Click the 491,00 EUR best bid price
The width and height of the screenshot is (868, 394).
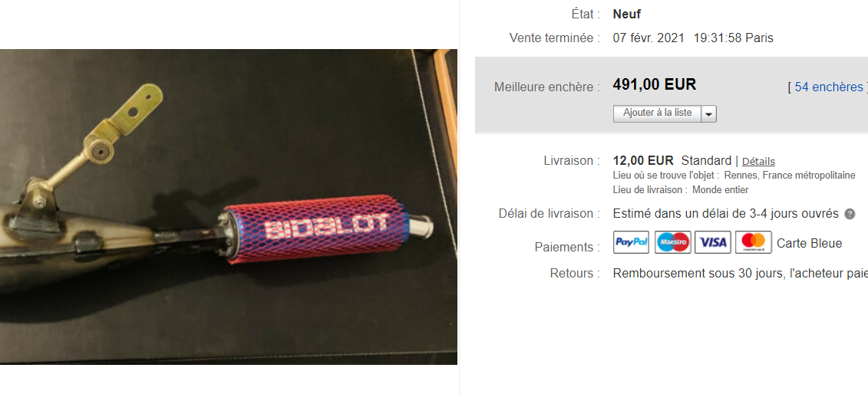pos(655,84)
